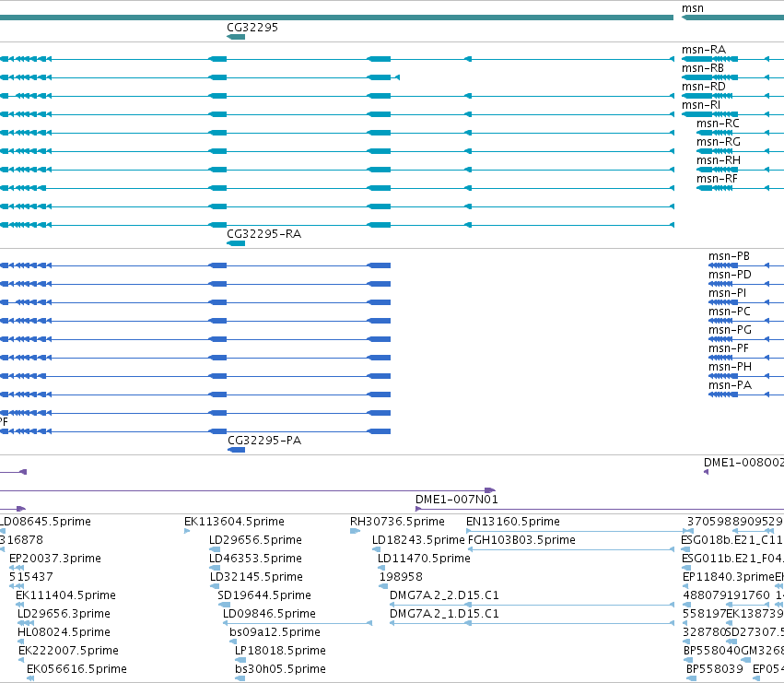This screenshot has height=683, width=784.
Task: Click the msn-PG protein label
Action: [730, 330]
